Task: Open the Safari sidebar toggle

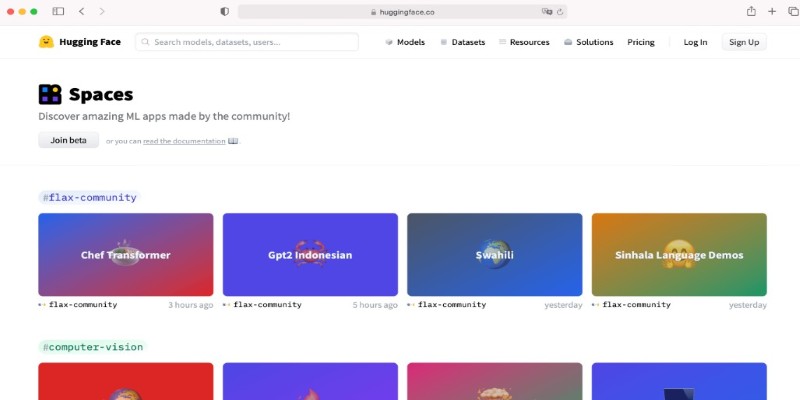Action: [58, 11]
